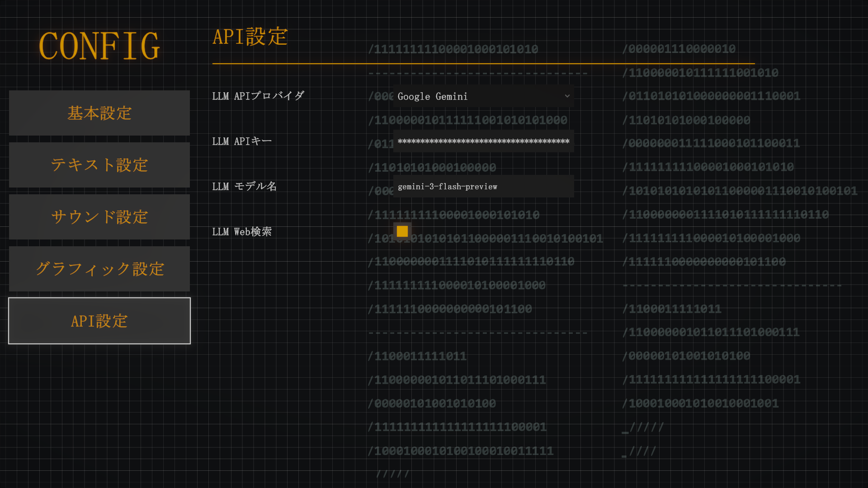The height and width of the screenshot is (488, 868).
Task: Open the 基本設定 tab
Action: (x=99, y=113)
